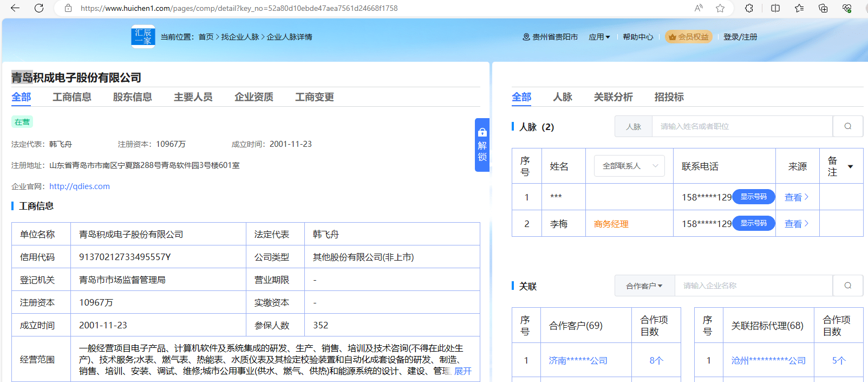Click 显示号码 for contact row 1
The image size is (868, 382).
tap(754, 197)
